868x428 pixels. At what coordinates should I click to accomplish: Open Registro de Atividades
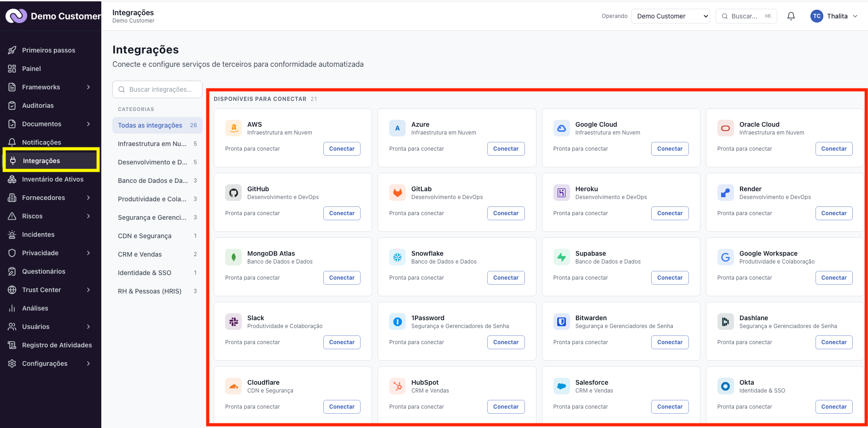point(51,345)
